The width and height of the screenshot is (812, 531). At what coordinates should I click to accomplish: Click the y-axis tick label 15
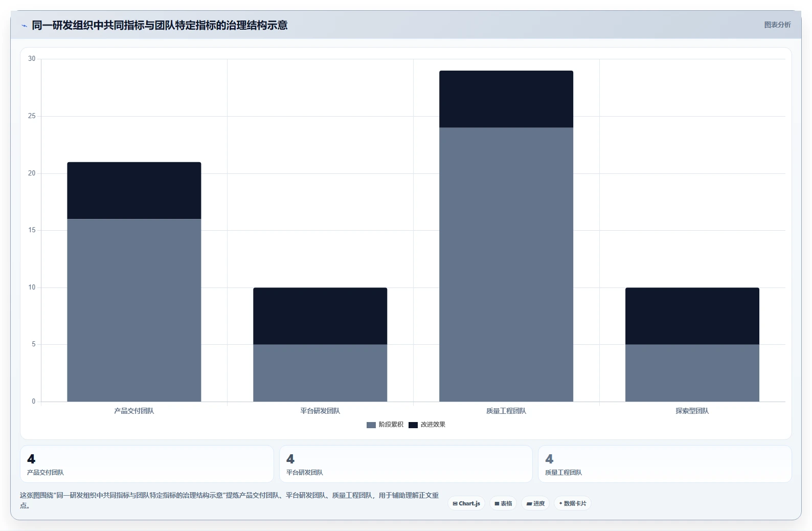point(32,230)
